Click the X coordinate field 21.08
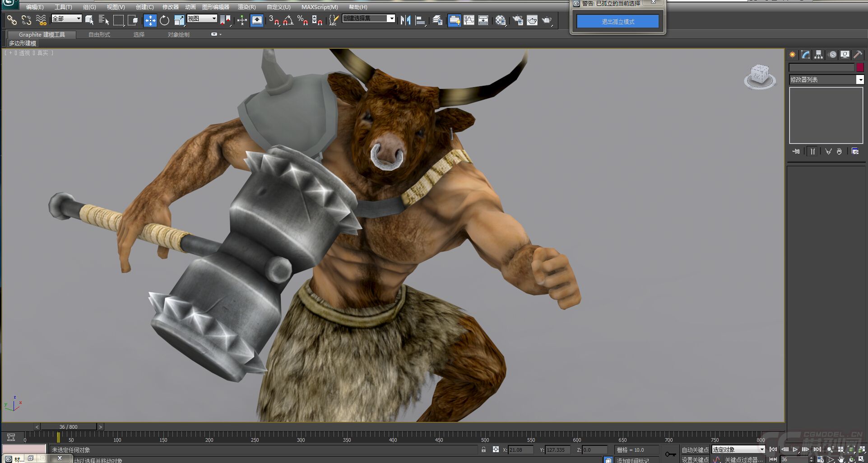868x463 pixels. (521, 450)
